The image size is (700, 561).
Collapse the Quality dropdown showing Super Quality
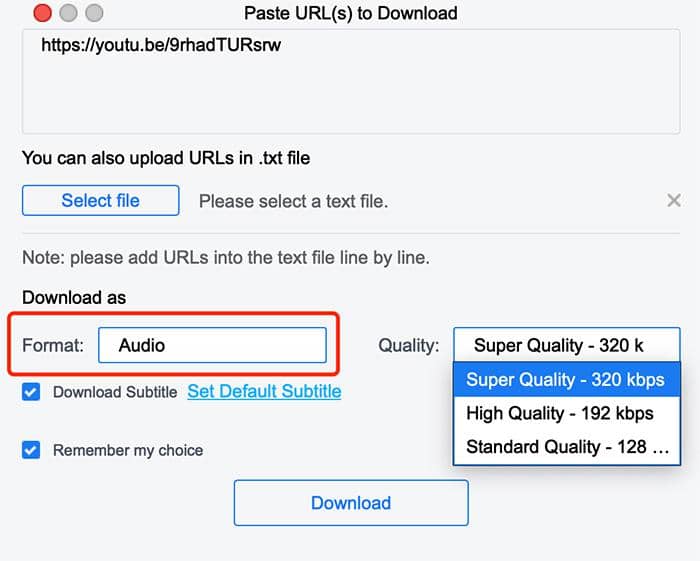(x=567, y=345)
